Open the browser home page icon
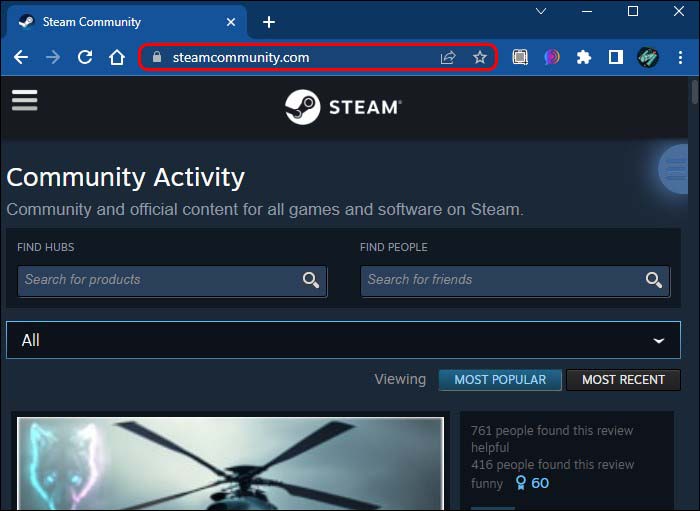Screen dimensions: 700x511 [x=117, y=57]
